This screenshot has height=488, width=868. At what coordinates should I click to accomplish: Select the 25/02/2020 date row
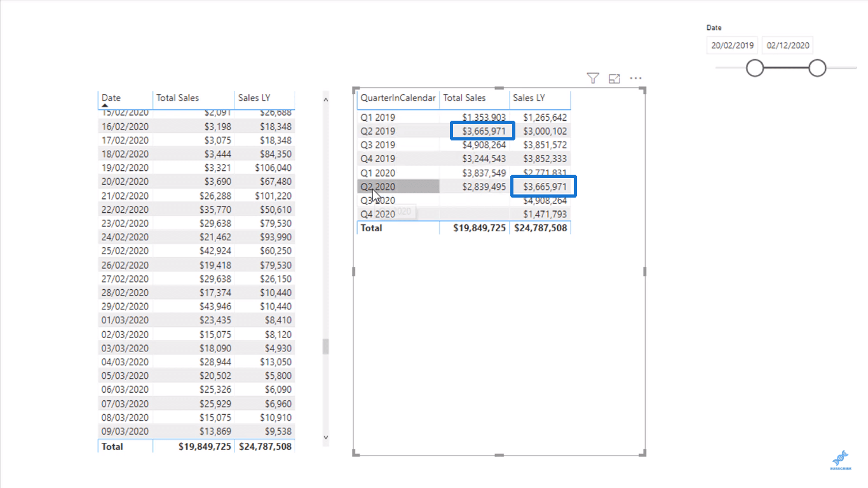coord(196,251)
